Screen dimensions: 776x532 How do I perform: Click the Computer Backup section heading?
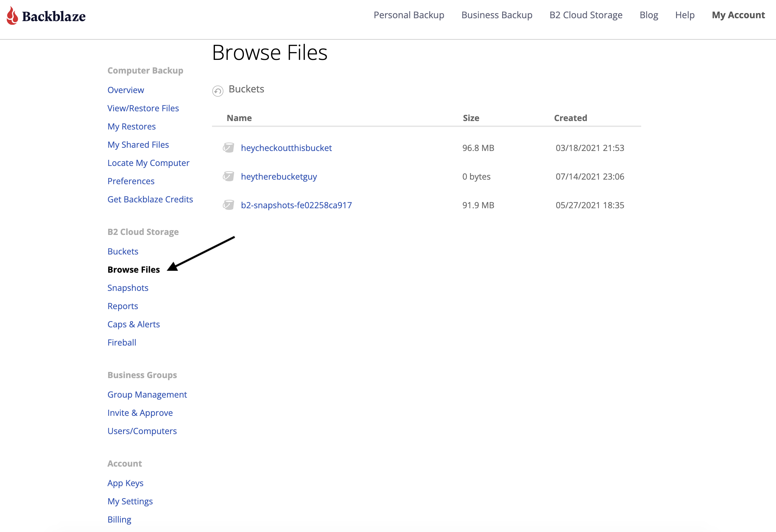click(x=145, y=71)
